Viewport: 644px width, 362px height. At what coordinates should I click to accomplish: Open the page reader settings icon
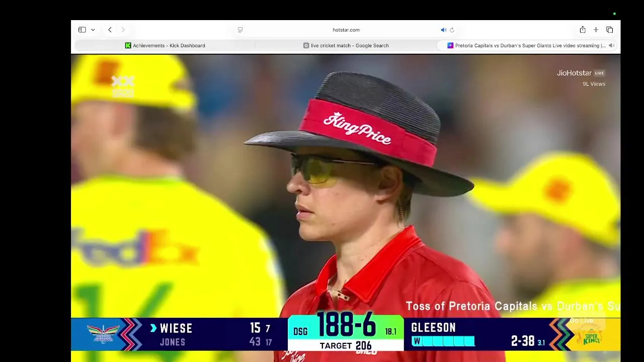[x=240, y=30]
